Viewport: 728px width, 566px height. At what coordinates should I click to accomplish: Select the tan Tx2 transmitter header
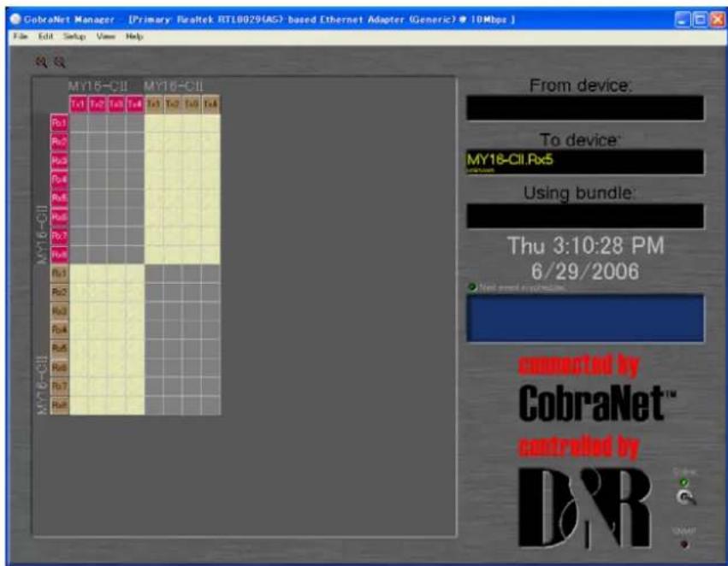click(x=173, y=104)
